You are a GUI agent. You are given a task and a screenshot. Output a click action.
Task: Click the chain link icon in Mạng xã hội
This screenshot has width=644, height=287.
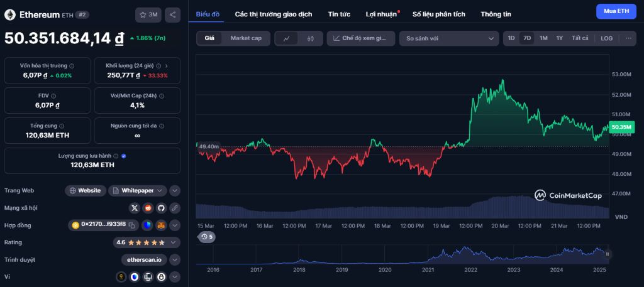pos(175,208)
